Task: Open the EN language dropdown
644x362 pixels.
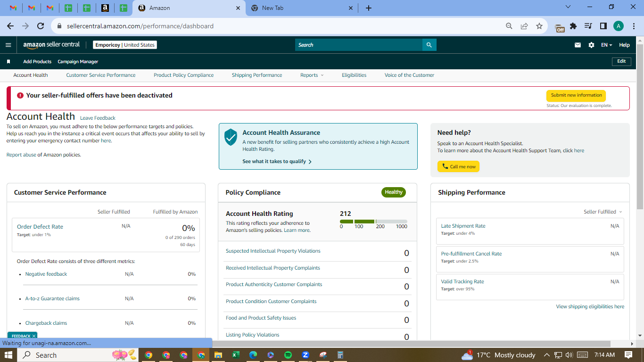Action: pyautogui.click(x=606, y=45)
